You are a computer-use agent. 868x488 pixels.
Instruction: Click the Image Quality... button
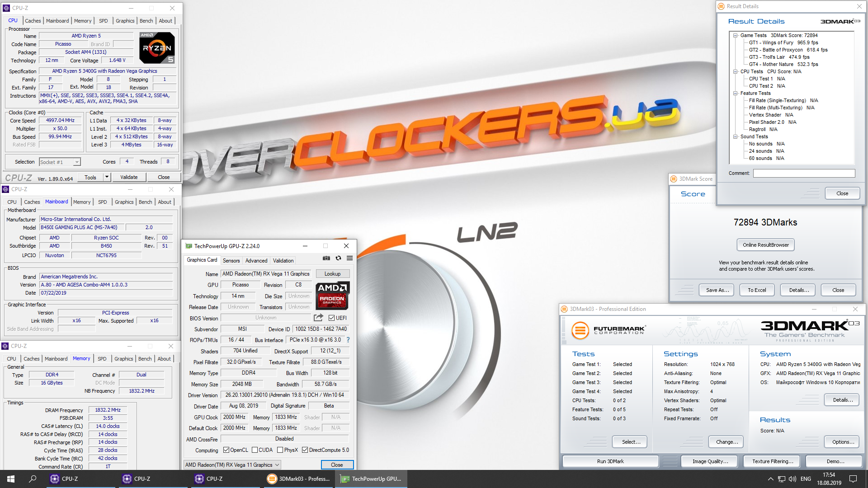(x=710, y=461)
